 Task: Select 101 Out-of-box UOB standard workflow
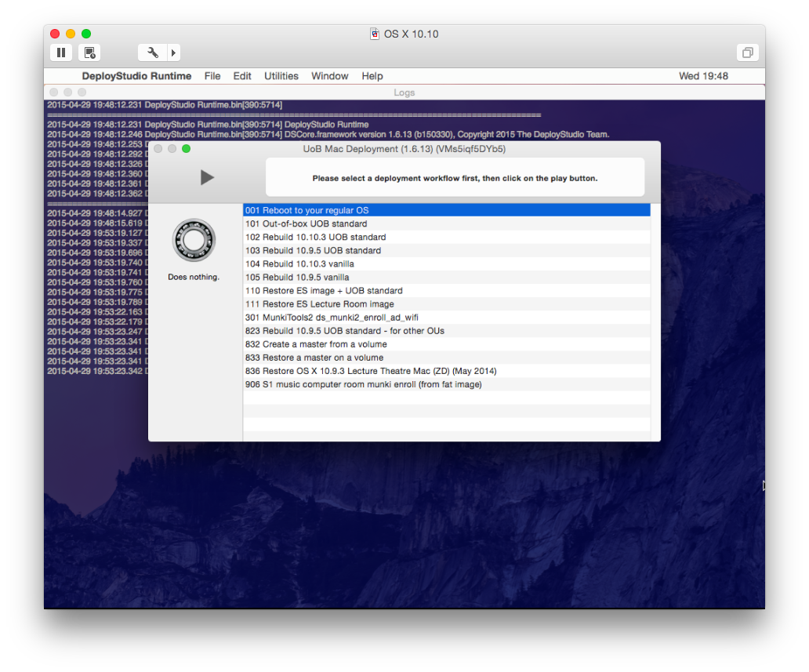(447, 223)
